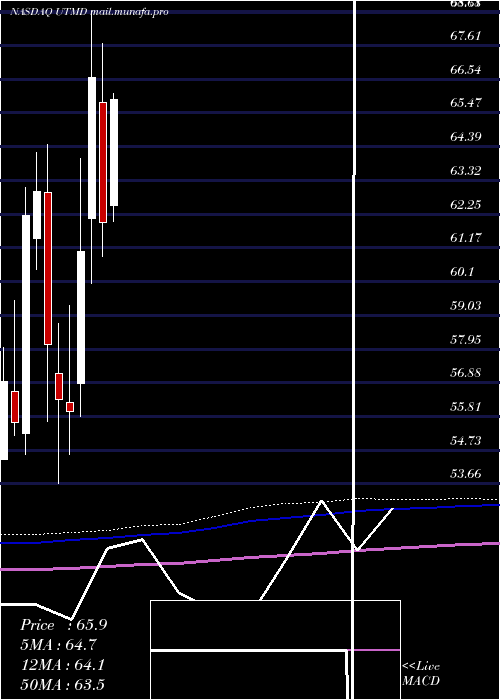Click the 66.54 price axis label

tap(466, 69)
